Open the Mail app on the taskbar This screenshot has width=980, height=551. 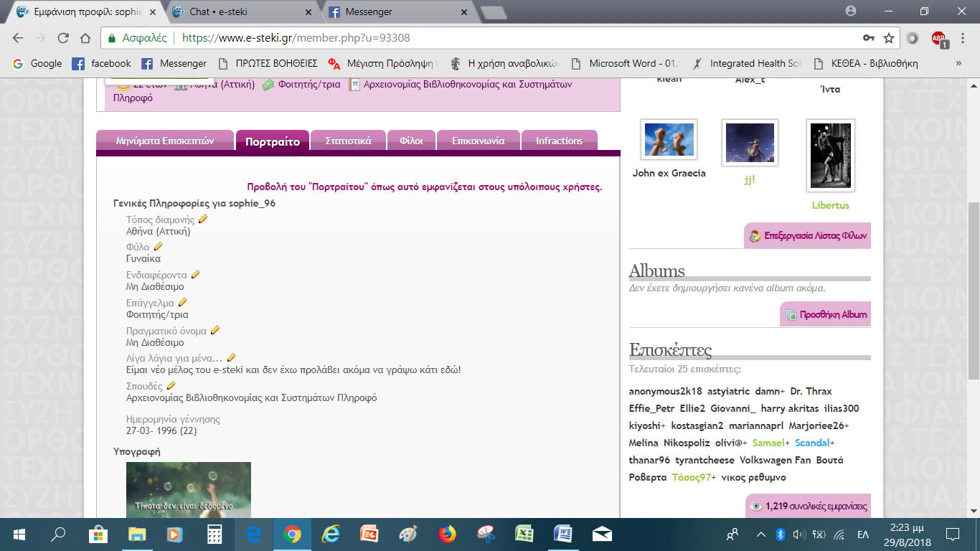(601, 534)
